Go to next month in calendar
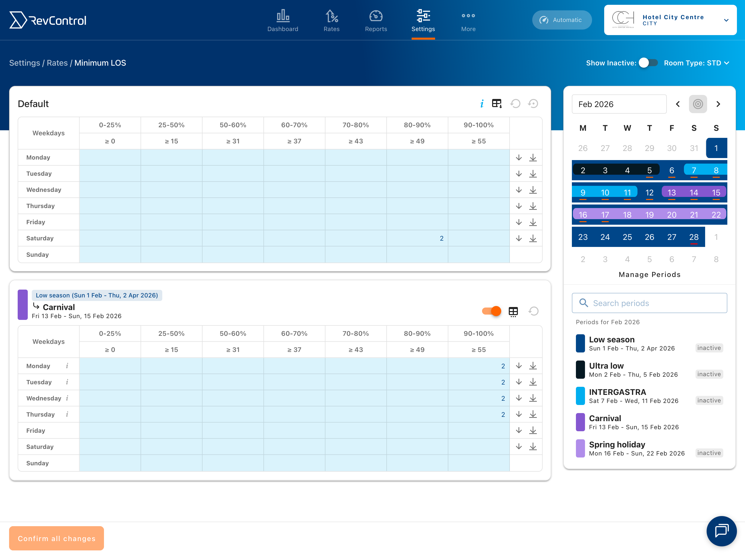The width and height of the screenshot is (745, 560). (x=718, y=104)
